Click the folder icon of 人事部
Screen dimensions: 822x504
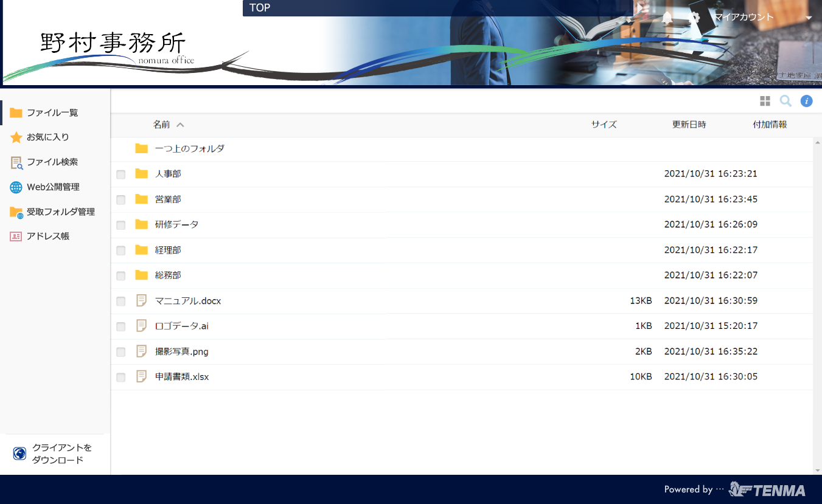142,174
